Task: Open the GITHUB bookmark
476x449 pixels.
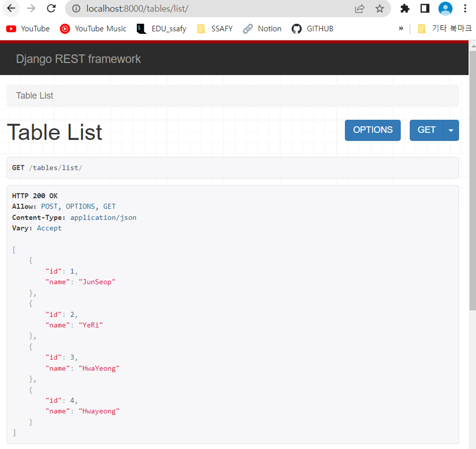Action: pyautogui.click(x=312, y=29)
